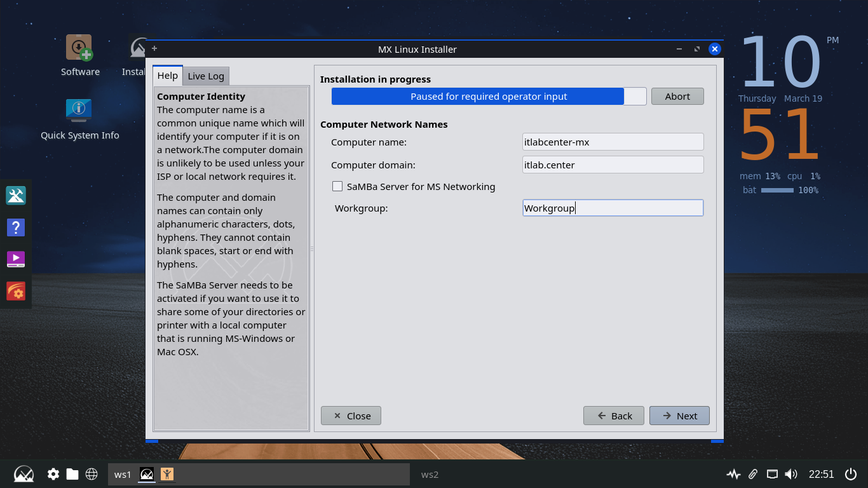The width and height of the screenshot is (868, 488).
Task: Click the MX Linux start menu logo
Action: 24,474
